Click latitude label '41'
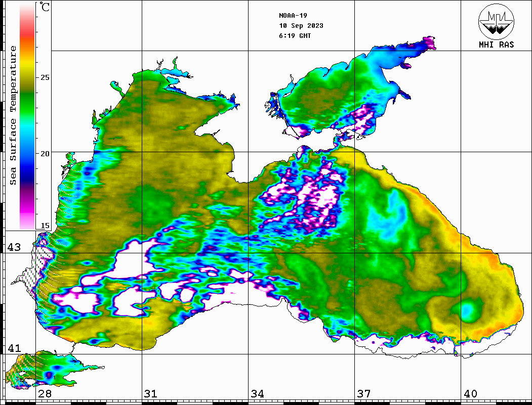The width and height of the screenshot is (532, 405). [x=14, y=348]
